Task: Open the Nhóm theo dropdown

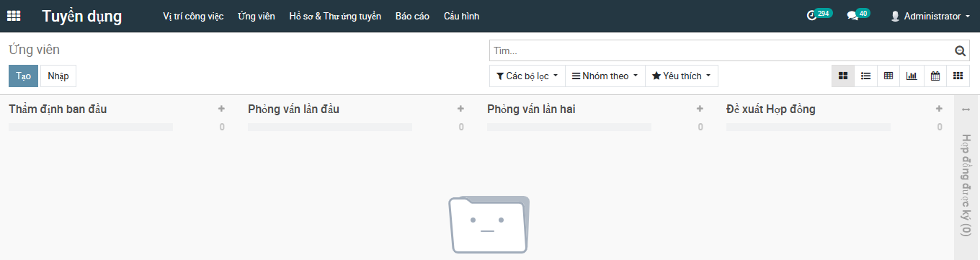Action: [605, 76]
